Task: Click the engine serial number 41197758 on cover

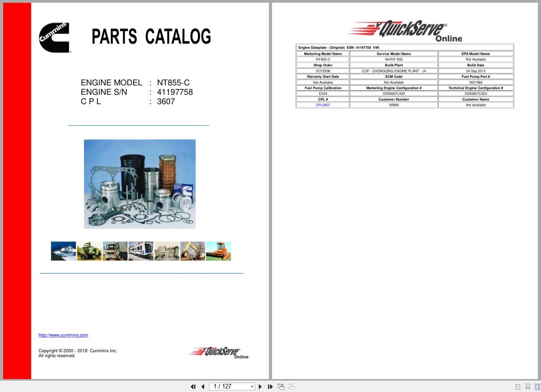Action: [x=175, y=92]
